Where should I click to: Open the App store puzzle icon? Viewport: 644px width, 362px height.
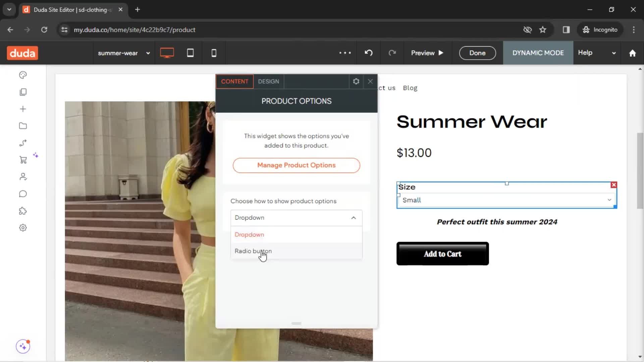point(23,211)
